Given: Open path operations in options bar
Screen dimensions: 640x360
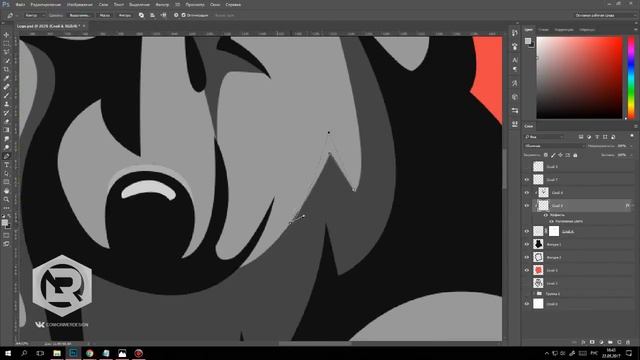Looking at the screenshot, I should [x=141, y=15].
